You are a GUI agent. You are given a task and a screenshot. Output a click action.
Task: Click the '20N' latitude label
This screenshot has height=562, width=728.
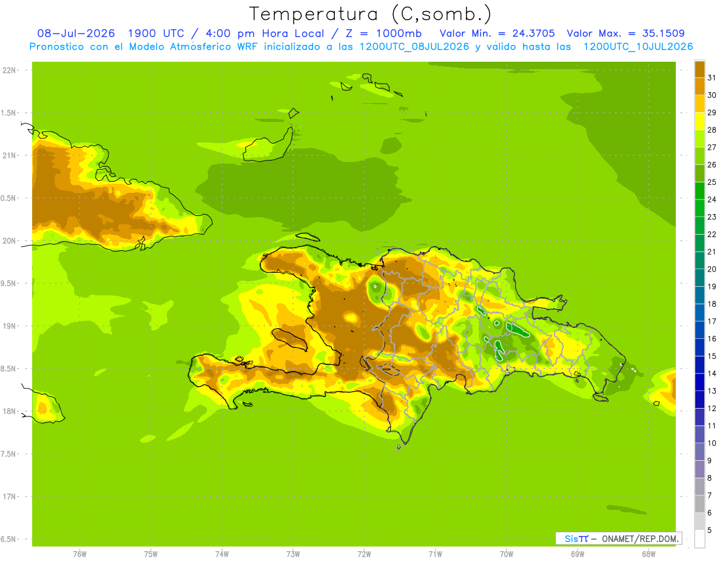[x=10, y=241]
